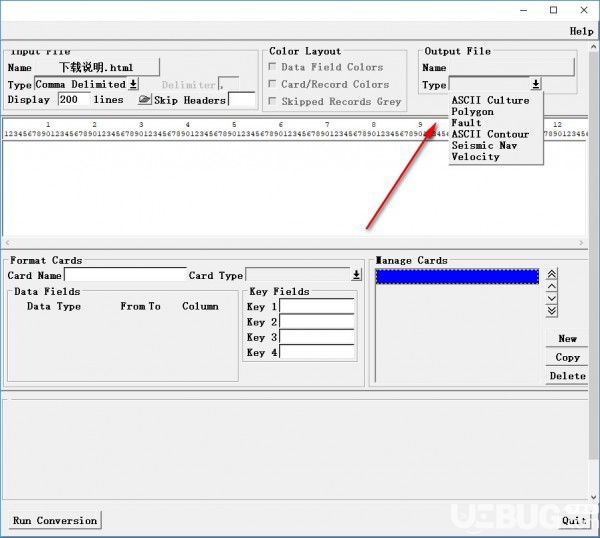
Task: Click preview horizontal scrollbar right arrow
Action: click(581, 243)
